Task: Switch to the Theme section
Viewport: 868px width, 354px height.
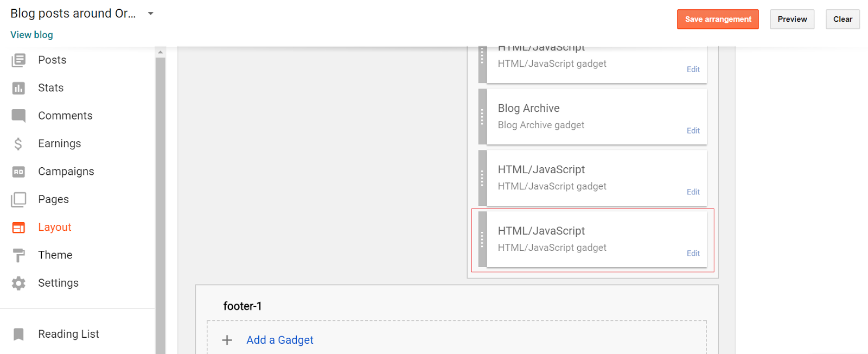Action: point(55,255)
